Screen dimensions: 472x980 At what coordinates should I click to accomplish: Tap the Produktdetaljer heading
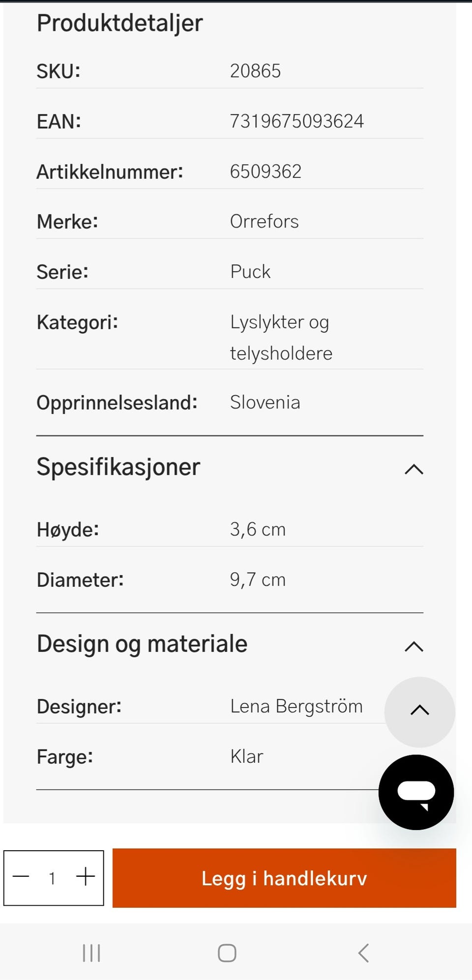(x=119, y=23)
